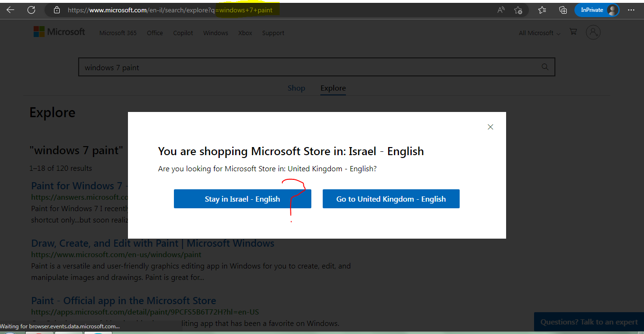Click the microsoft.com/en-us/windows/paint URL text
Viewport: 644px width, 334px height.
[116, 254]
